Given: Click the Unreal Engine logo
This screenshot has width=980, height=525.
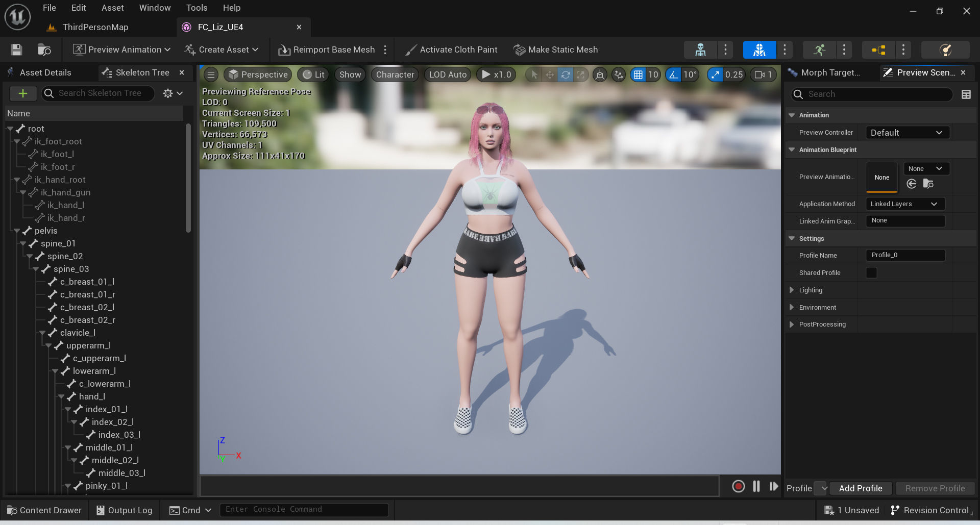Looking at the screenshot, I should click(x=18, y=17).
